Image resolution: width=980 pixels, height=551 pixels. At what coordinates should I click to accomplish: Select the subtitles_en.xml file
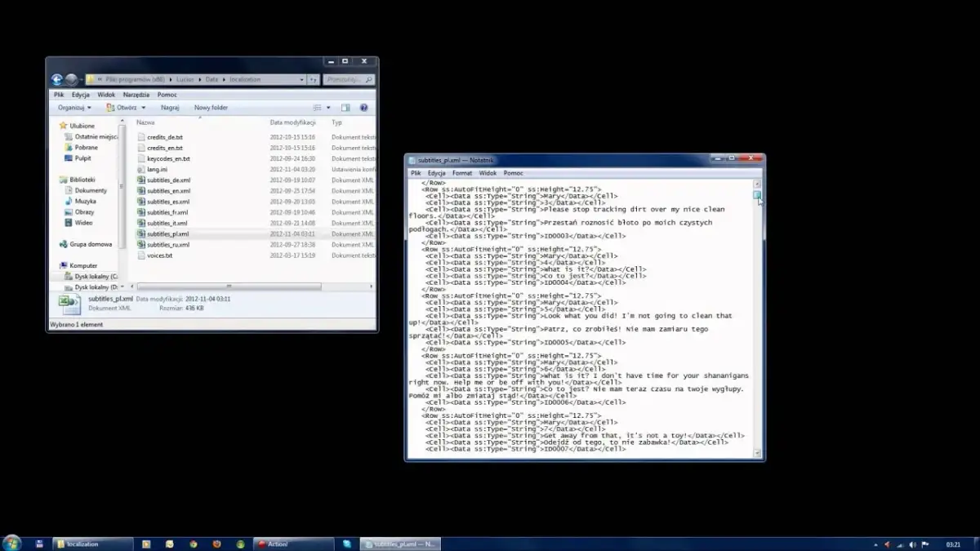pyautogui.click(x=168, y=191)
